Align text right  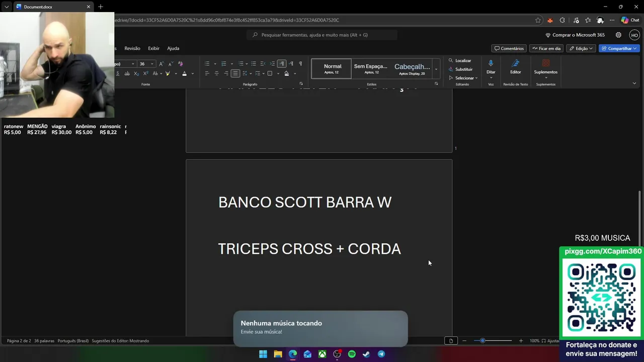point(226,73)
